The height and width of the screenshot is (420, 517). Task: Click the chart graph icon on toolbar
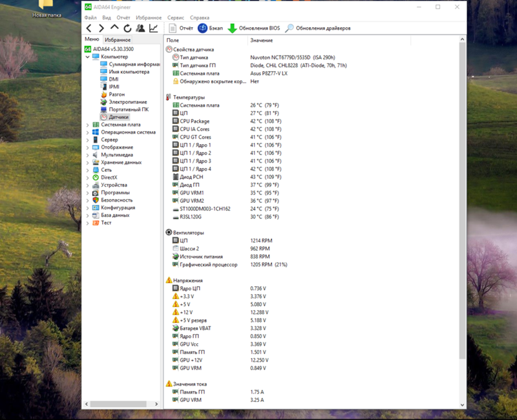coord(153,28)
